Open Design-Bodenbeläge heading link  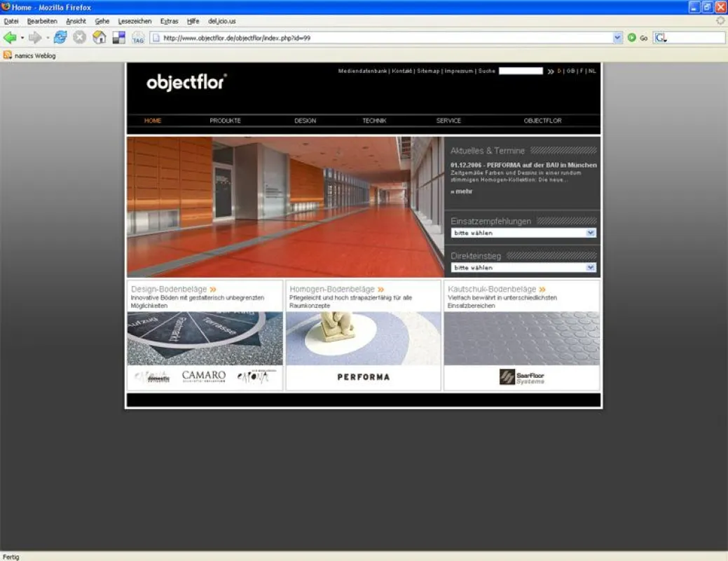click(169, 289)
